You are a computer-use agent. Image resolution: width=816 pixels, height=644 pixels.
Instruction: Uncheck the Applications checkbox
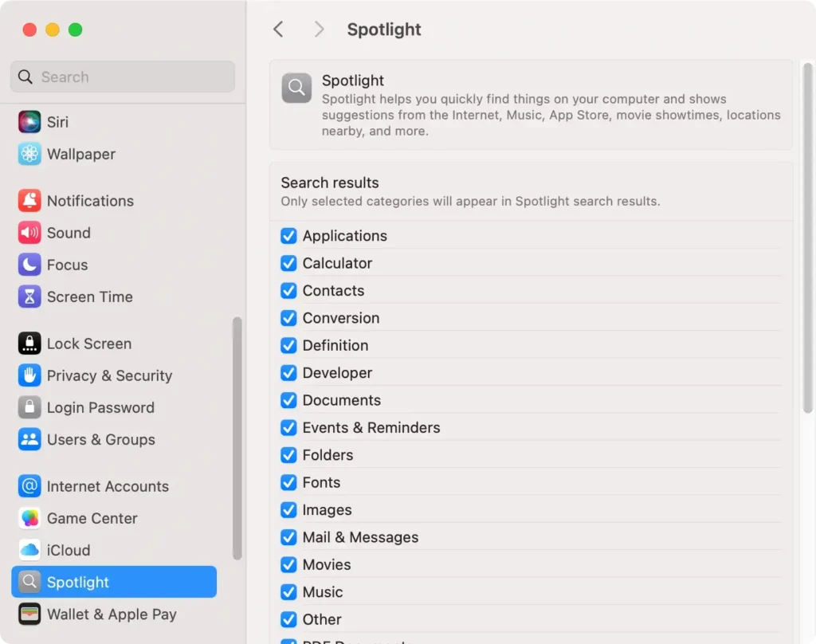coord(288,236)
